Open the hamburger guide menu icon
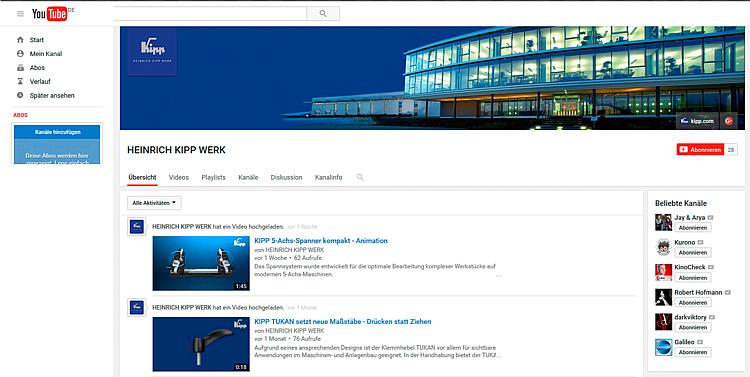 (20, 14)
